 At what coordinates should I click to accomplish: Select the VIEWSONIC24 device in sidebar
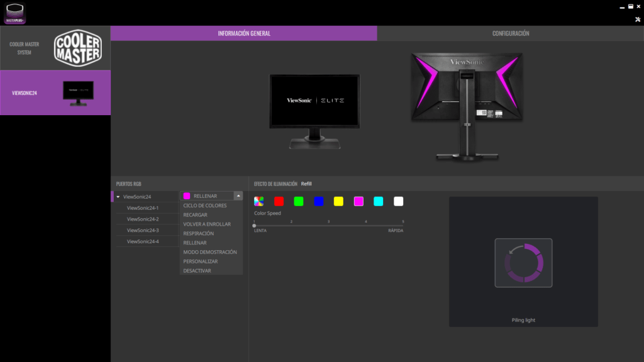(x=55, y=93)
